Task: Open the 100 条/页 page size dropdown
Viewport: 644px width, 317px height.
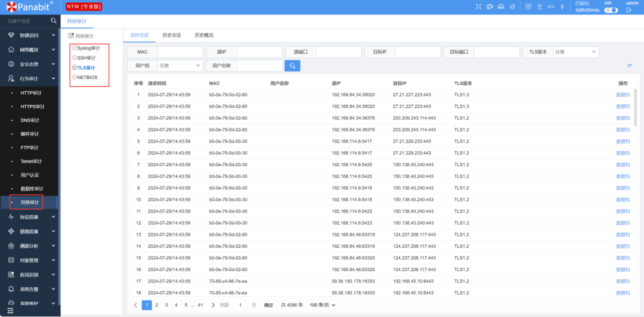Action: click(322, 305)
